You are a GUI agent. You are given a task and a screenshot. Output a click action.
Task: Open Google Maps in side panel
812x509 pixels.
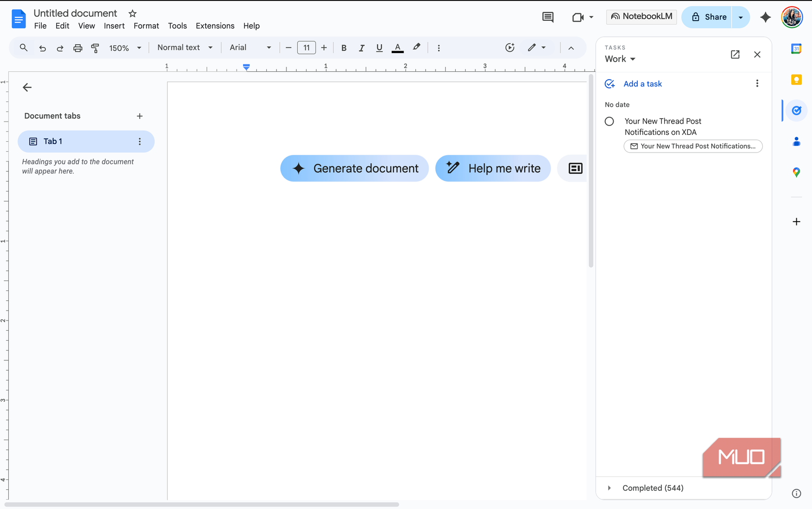coord(796,172)
